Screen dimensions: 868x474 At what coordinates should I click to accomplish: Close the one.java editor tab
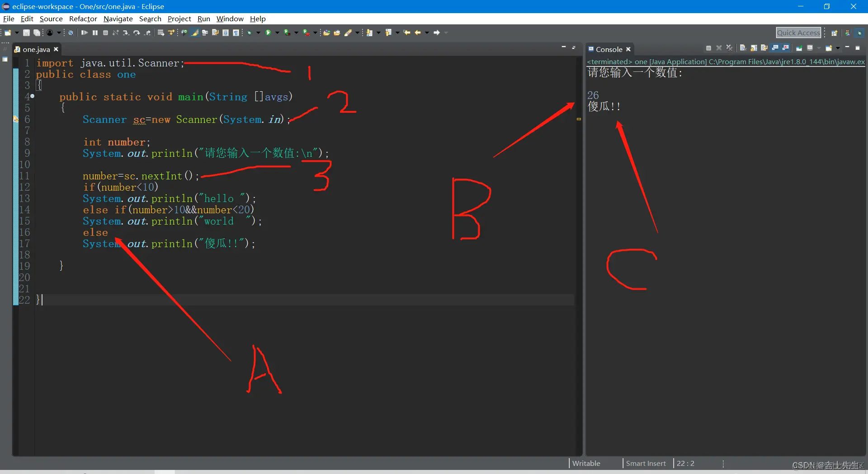(x=56, y=49)
